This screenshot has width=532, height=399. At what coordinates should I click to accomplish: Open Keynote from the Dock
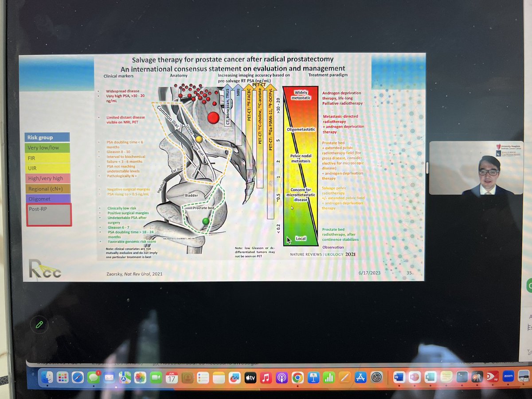pos(313,376)
